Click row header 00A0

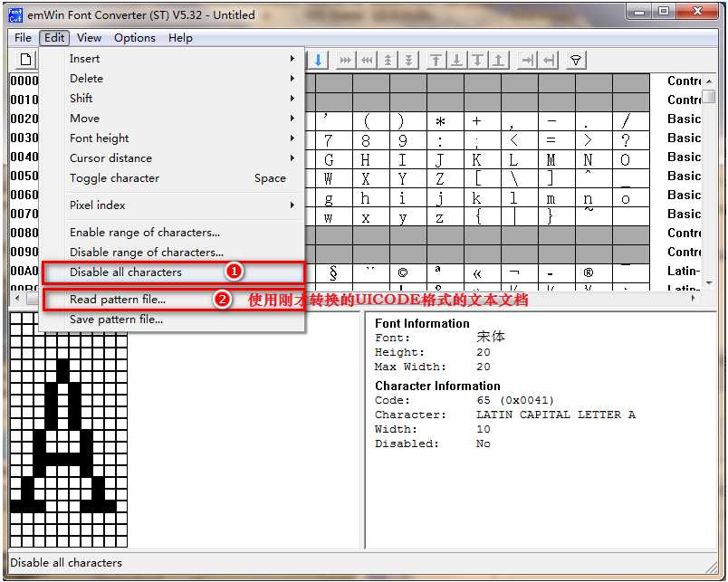coord(24,271)
